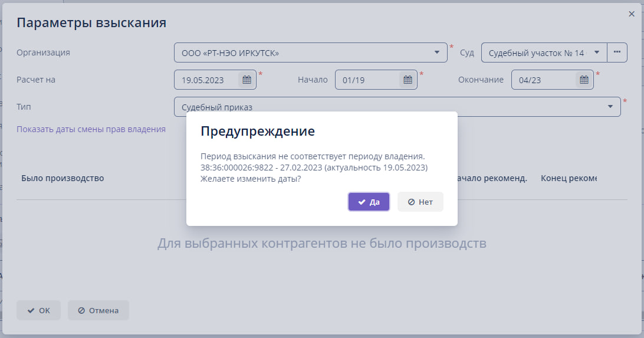644x338 pixels.
Task: Open calendar picker for Окончание field
Action: point(584,80)
